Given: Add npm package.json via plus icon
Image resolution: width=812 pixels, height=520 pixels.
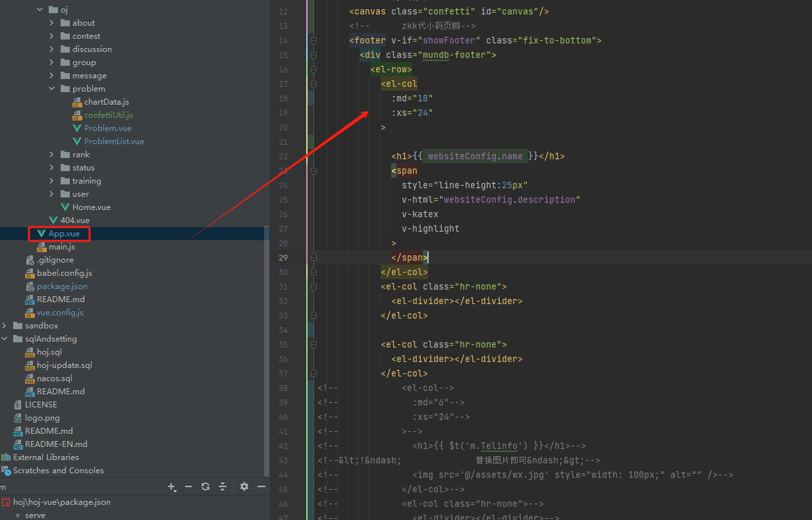Looking at the screenshot, I should [x=172, y=486].
